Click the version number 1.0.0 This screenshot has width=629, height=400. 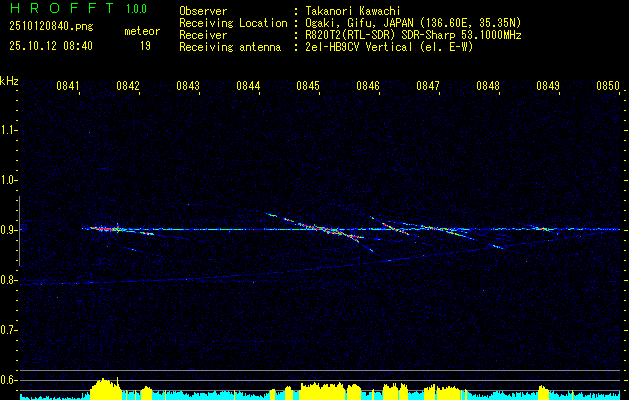tap(136, 9)
